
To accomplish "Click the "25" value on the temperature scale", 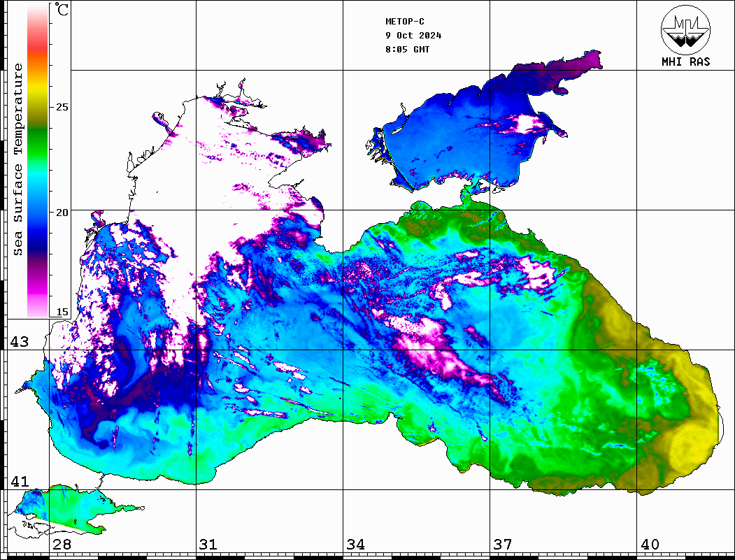I will (x=62, y=107).
